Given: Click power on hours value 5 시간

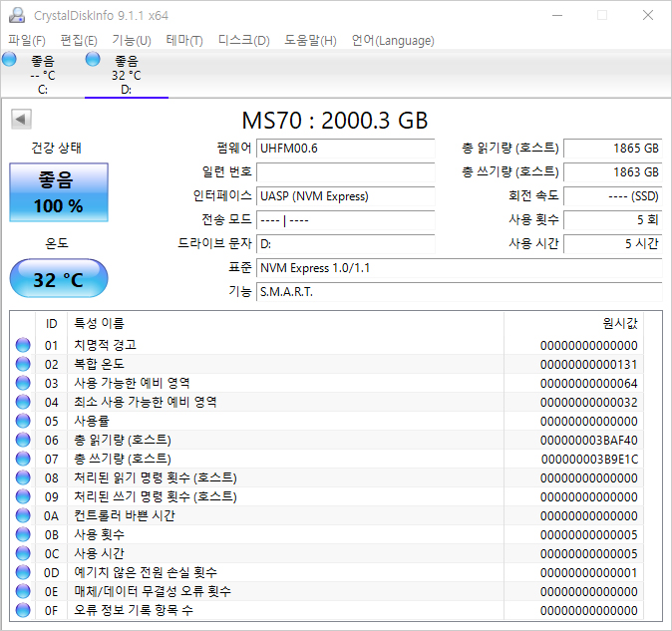Looking at the screenshot, I should click(613, 244).
